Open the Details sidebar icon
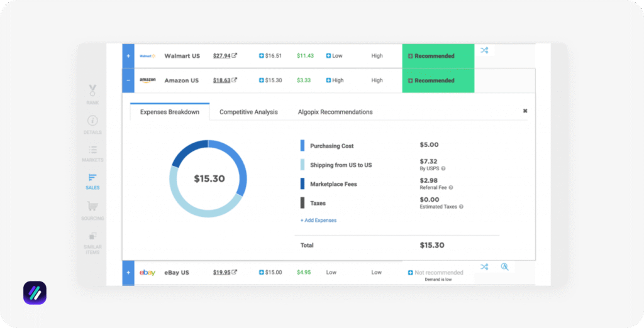644x328 pixels. (92, 121)
